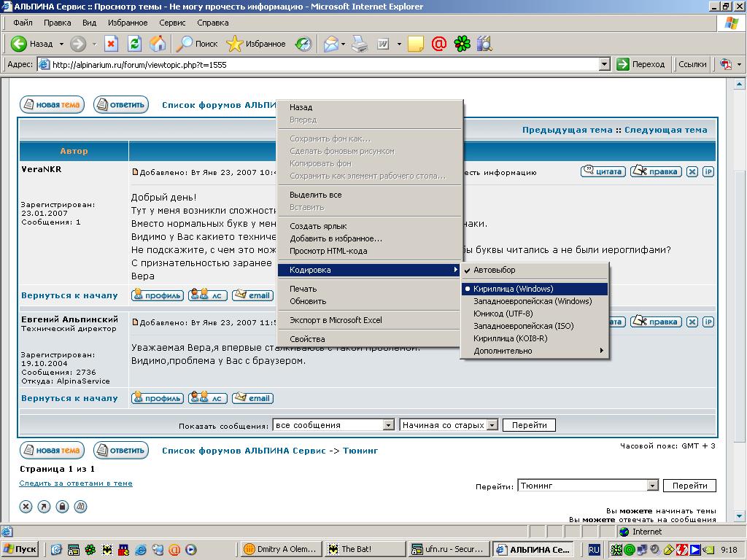Click the Print toolbar icon

[360, 44]
